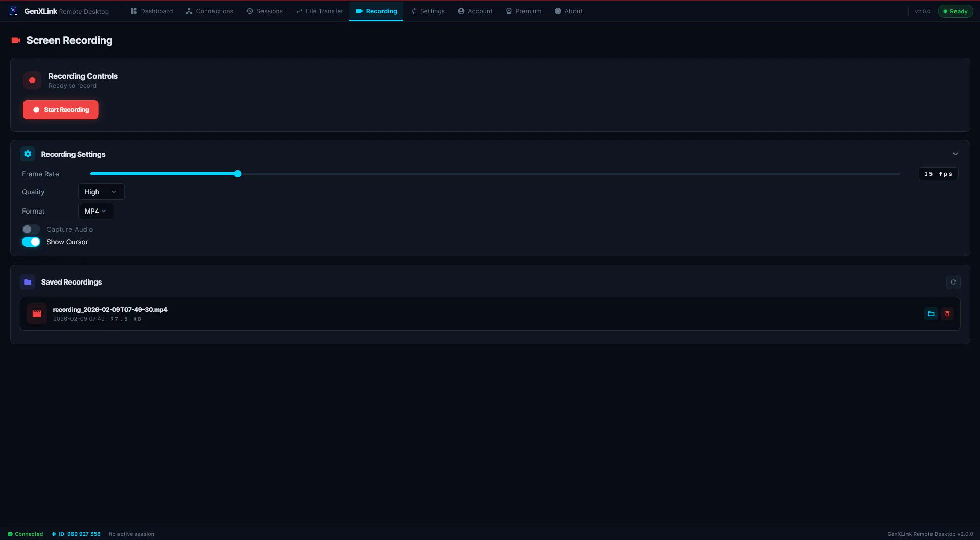The height and width of the screenshot is (540, 980).
Task: Click the Ready status badge
Action: point(955,11)
